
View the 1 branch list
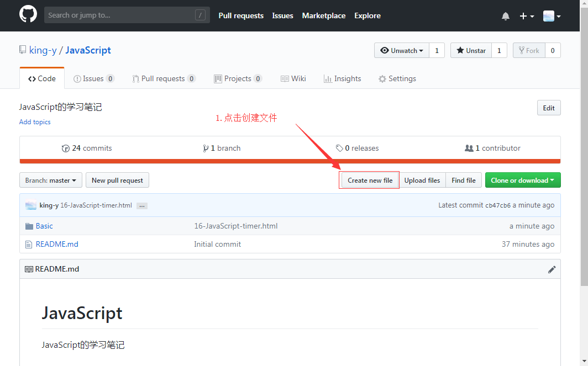pyautogui.click(x=222, y=148)
